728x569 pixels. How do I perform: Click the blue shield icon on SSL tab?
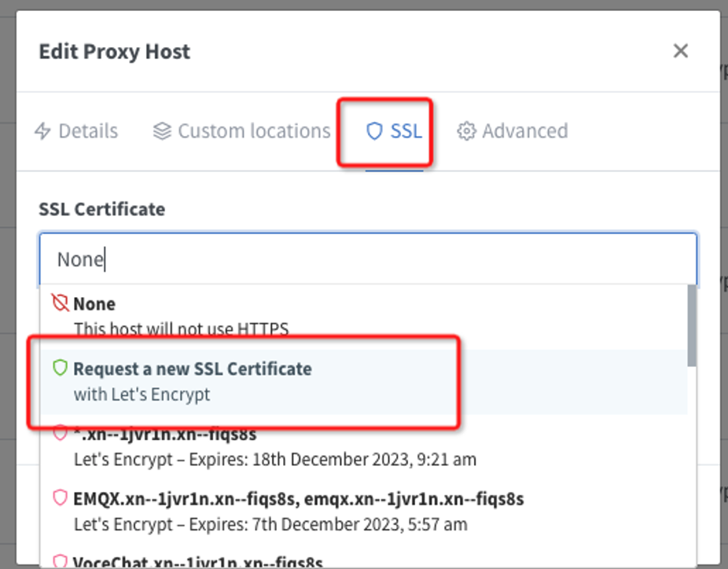click(x=374, y=131)
